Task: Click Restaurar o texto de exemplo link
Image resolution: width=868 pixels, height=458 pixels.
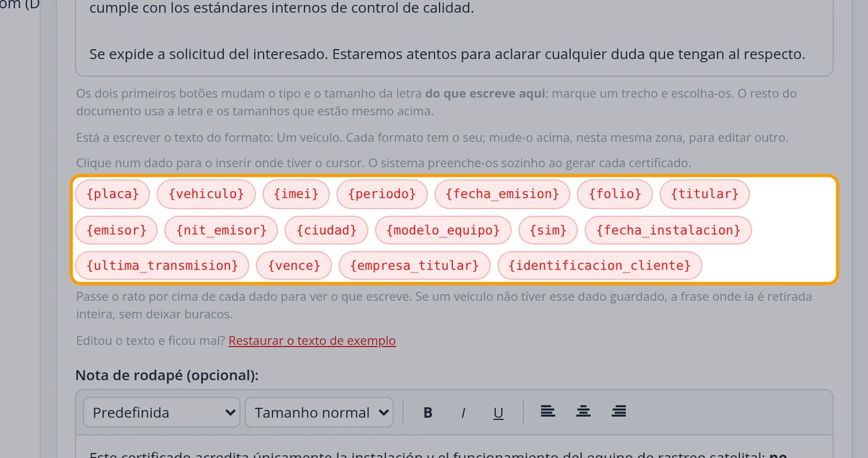Action: click(x=312, y=341)
